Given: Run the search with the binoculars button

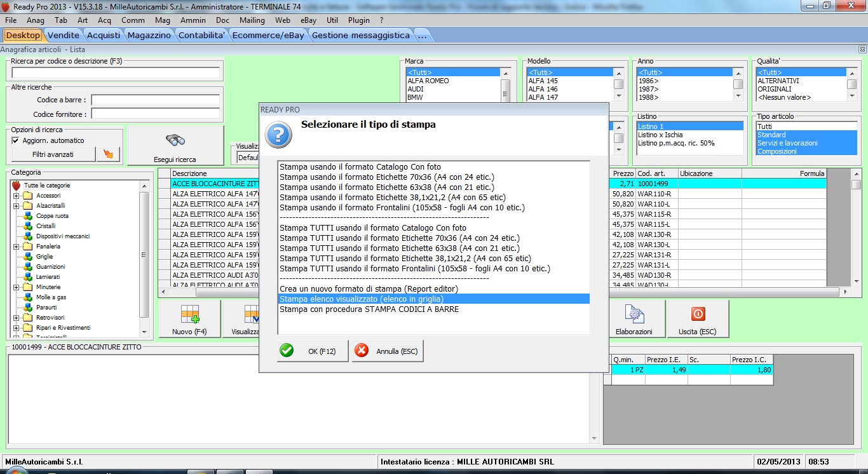Looking at the screenshot, I should pos(175,145).
